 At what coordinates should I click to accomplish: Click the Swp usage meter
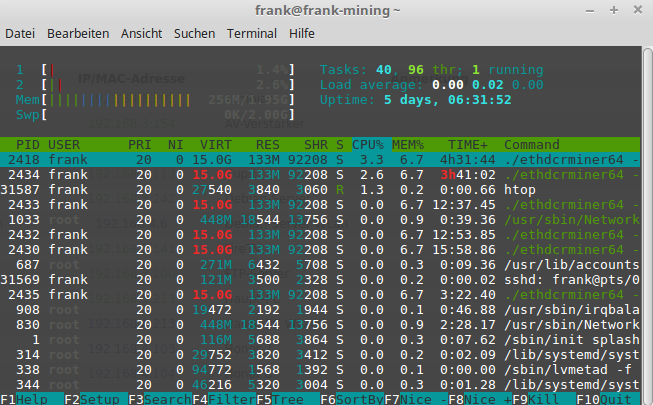(x=155, y=115)
